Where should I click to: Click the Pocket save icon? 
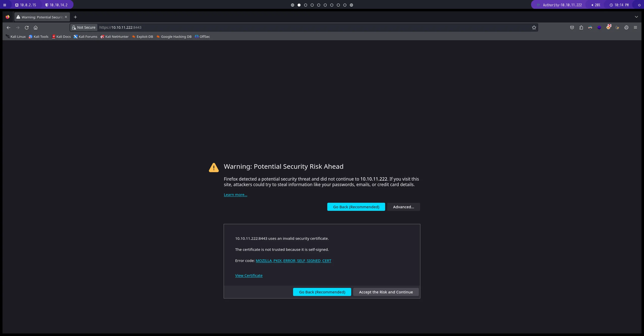coord(572,27)
